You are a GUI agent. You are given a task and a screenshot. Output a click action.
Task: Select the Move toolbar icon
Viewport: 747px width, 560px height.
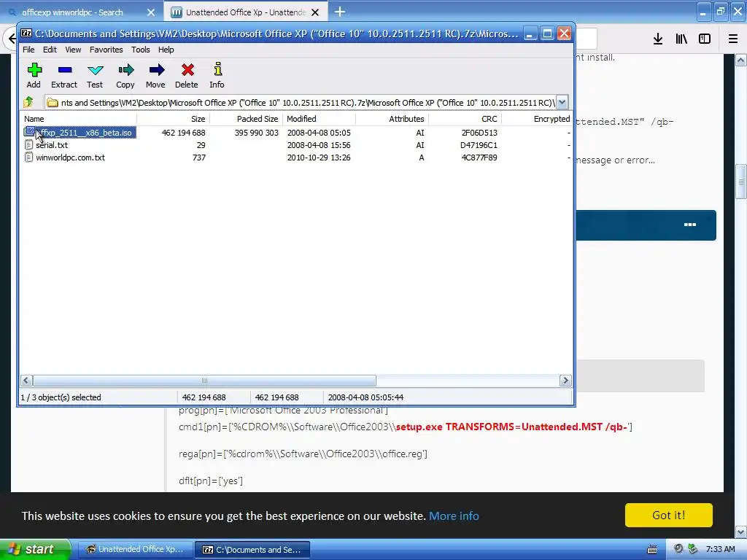pos(156,71)
